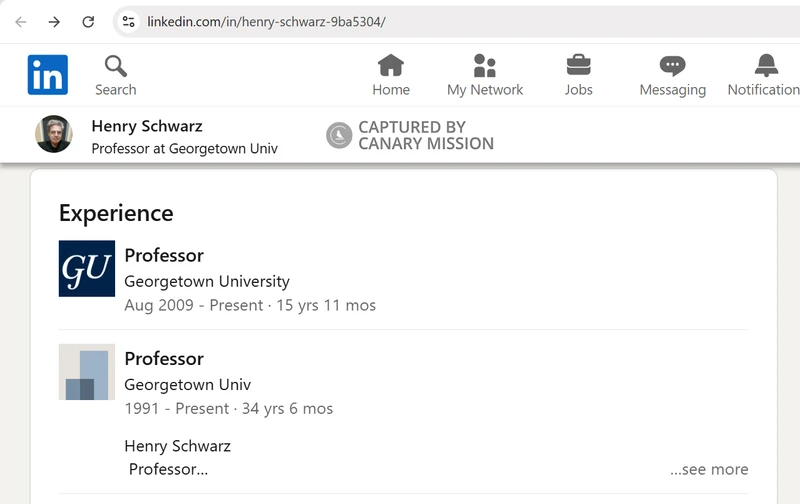Open My Network people icon
The height and width of the screenshot is (504, 800).
click(x=485, y=65)
